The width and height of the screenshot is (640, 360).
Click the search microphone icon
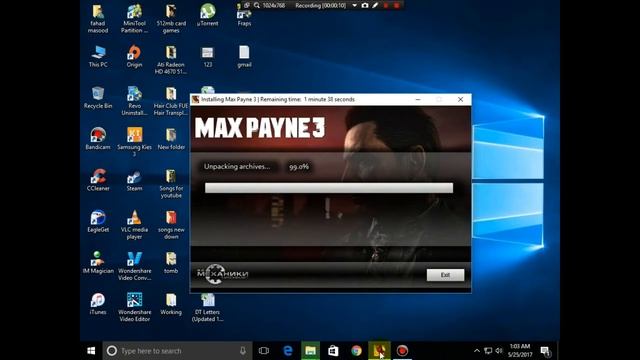(243, 351)
